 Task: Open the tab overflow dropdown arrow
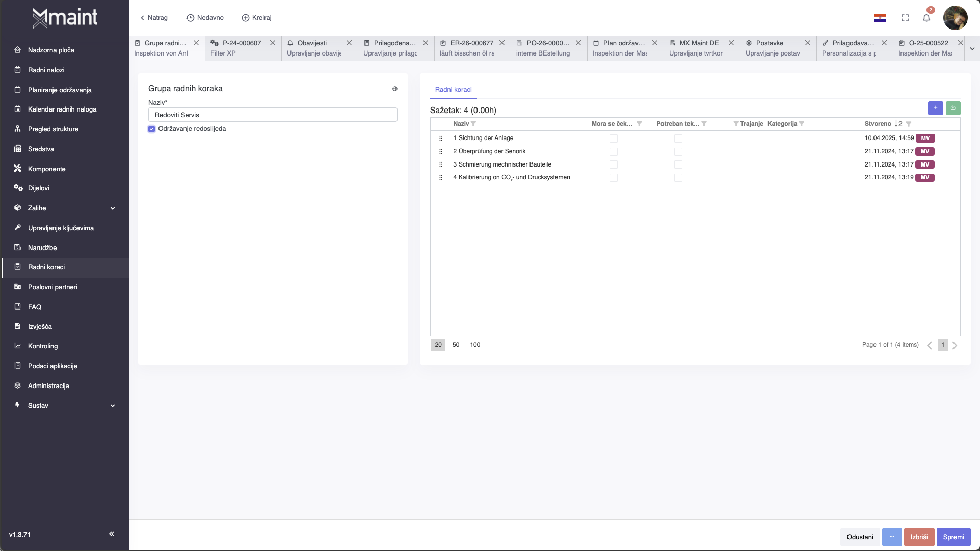972,49
